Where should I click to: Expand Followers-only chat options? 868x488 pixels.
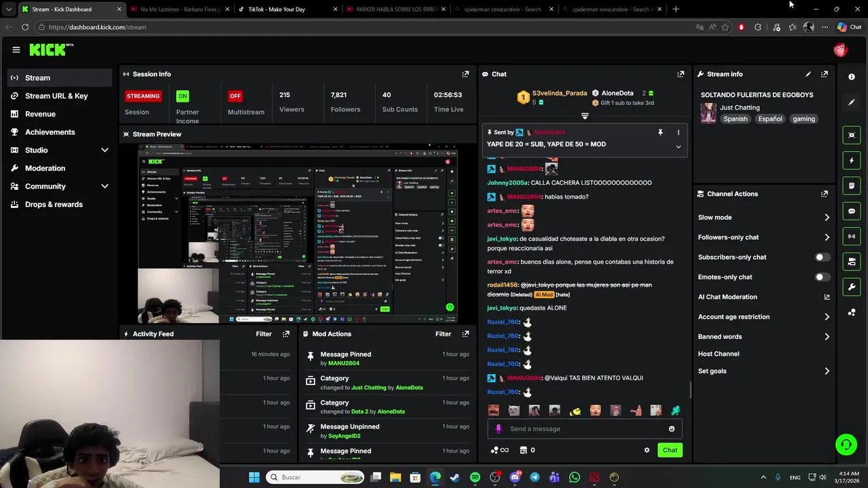(x=827, y=237)
